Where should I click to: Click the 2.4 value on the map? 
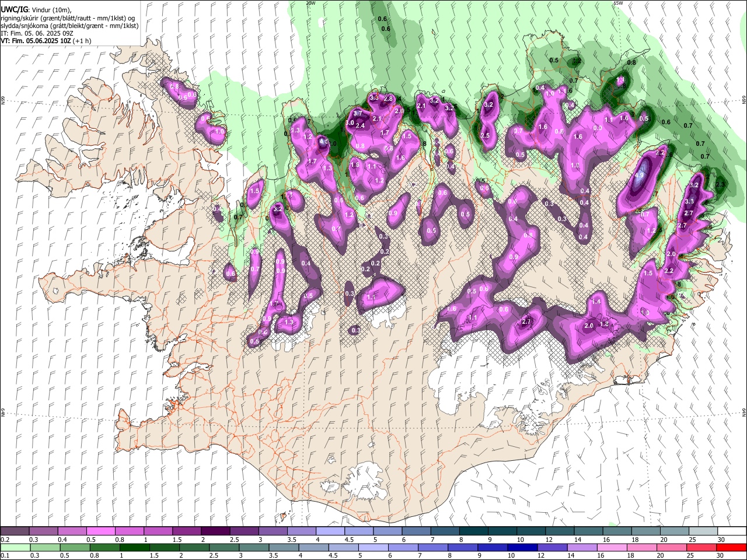tap(360, 125)
